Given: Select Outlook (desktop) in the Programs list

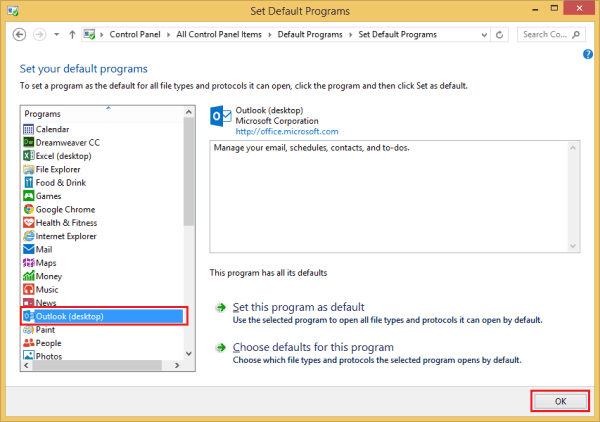Looking at the screenshot, I should pyautogui.click(x=69, y=316).
